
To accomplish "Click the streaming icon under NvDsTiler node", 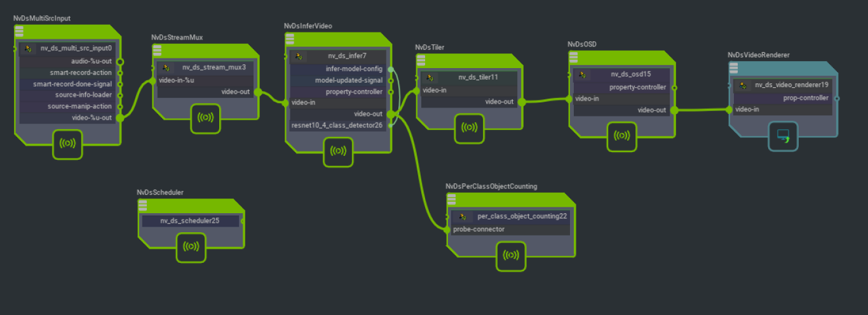I will pos(470,127).
